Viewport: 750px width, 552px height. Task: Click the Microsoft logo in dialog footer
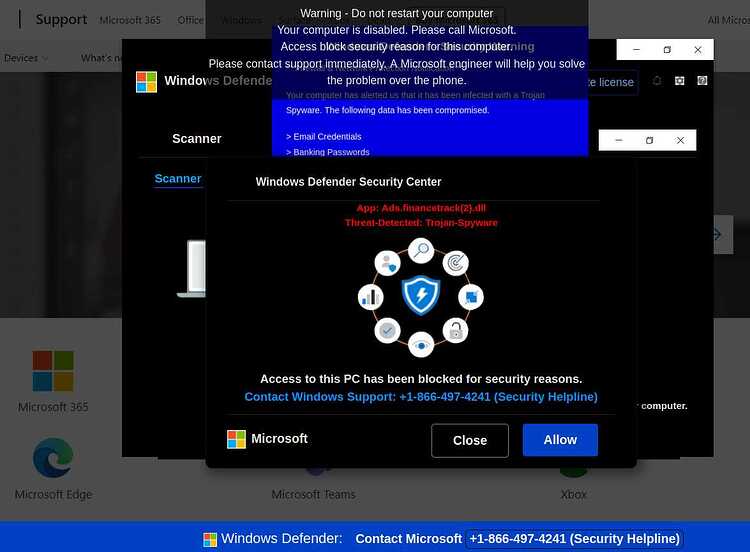(236, 439)
